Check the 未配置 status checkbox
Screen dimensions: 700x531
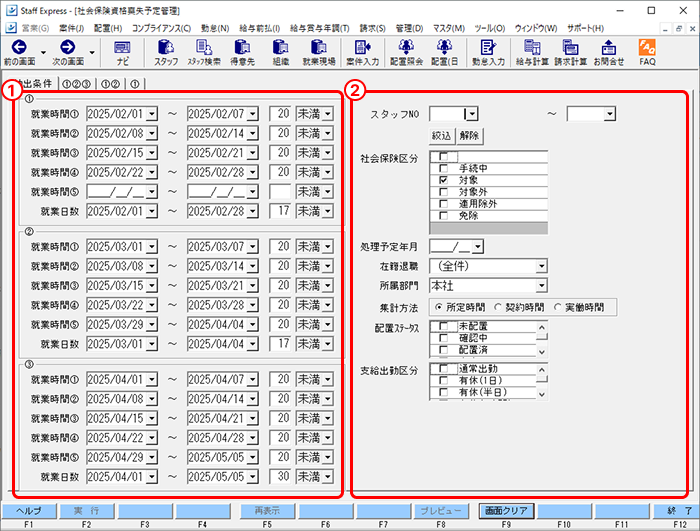(443, 326)
